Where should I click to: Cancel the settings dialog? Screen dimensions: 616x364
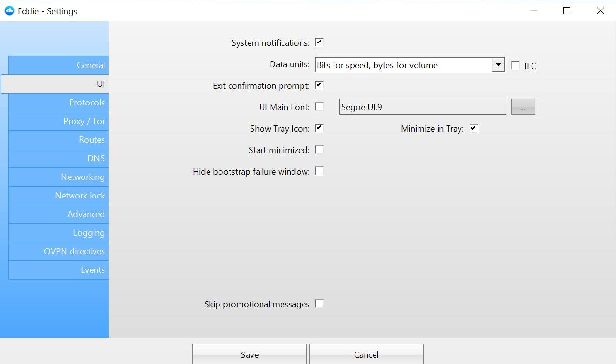coord(366,354)
